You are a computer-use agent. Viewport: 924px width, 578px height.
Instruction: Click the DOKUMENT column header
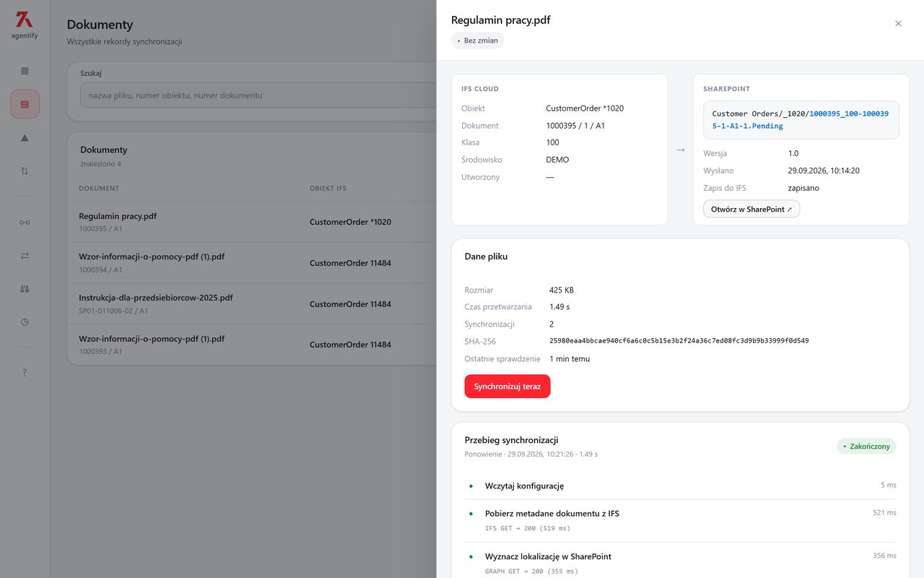coord(99,189)
